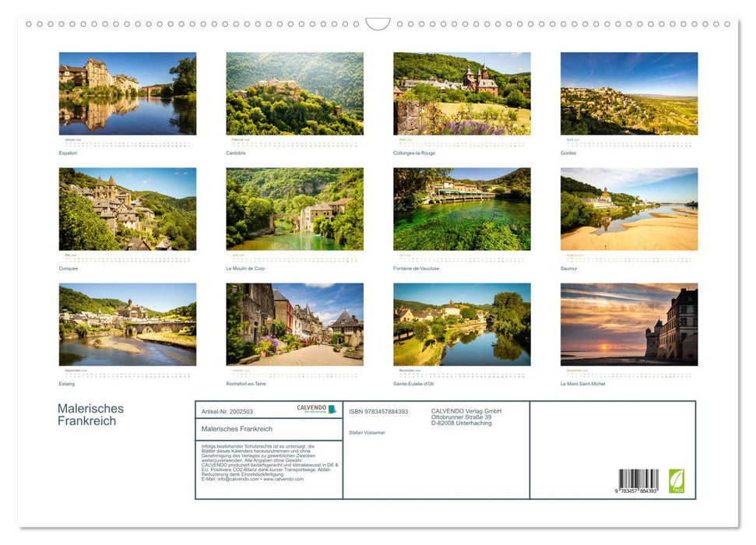Click the blue bookmark icon beside CALVENDO logo
Image resolution: width=756 pixels, height=545 pixels.
coord(332,410)
